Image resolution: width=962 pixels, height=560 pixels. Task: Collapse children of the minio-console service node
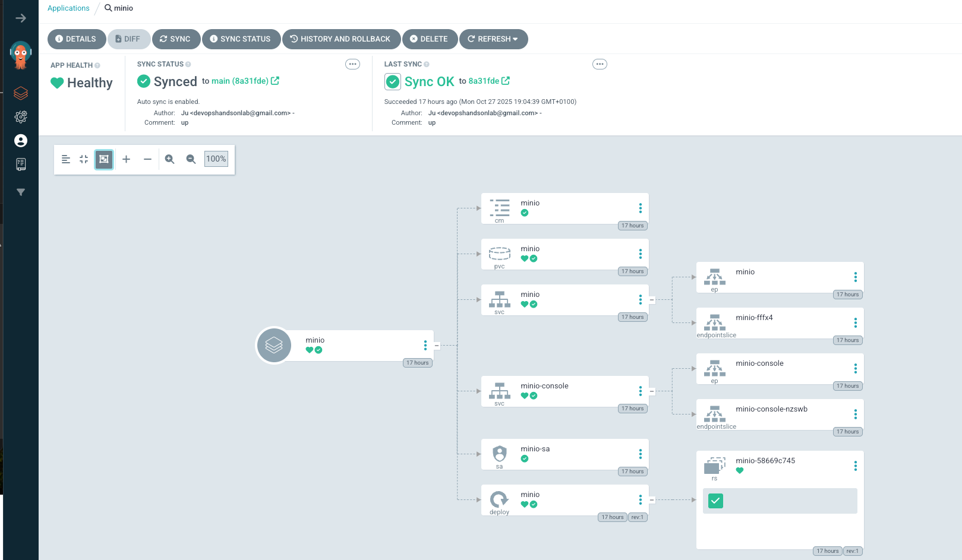click(x=652, y=391)
